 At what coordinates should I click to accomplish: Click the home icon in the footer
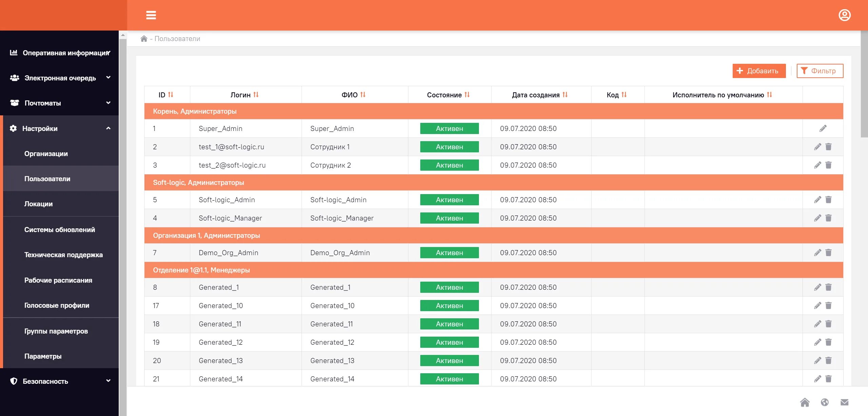point(805,402)
